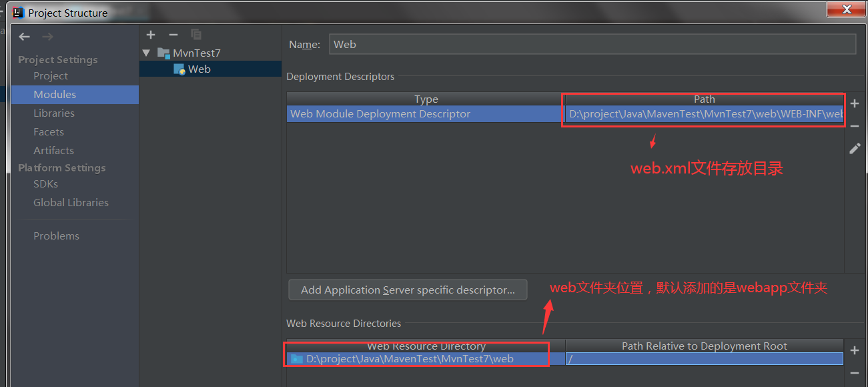Go forward with the right arrow
868x387 pixels.
(47, 37)
